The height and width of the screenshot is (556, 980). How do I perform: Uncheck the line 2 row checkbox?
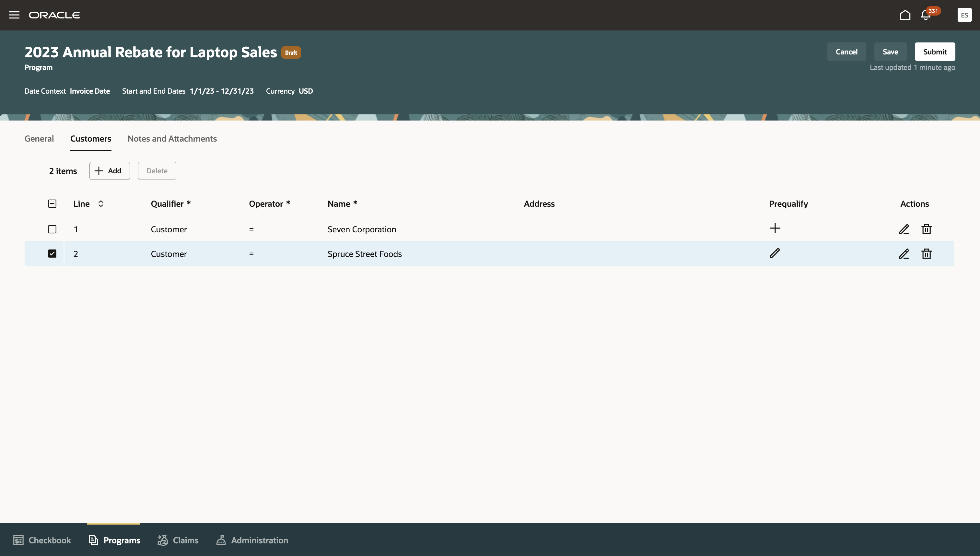tap(52, 254)
